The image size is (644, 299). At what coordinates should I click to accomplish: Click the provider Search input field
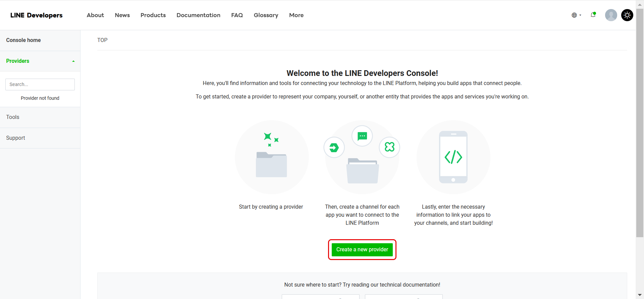tap(40, 84)
